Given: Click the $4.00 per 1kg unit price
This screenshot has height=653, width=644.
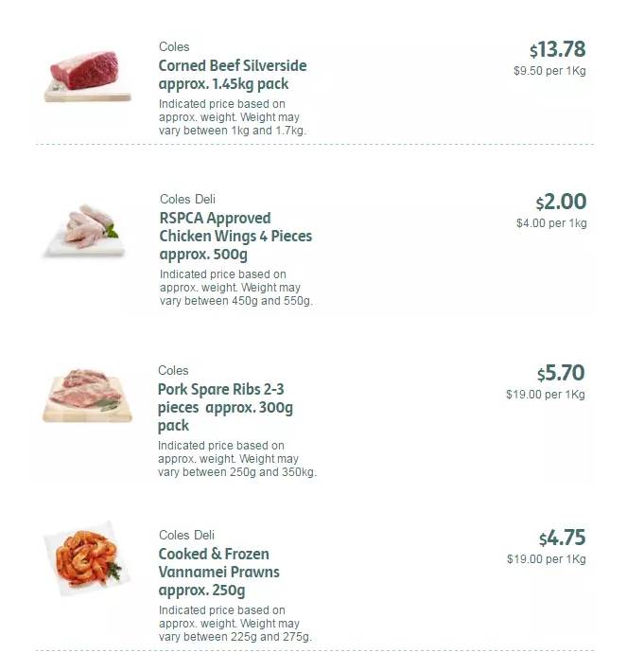Looking at the screenshot, I should click(x=551, y=223).
